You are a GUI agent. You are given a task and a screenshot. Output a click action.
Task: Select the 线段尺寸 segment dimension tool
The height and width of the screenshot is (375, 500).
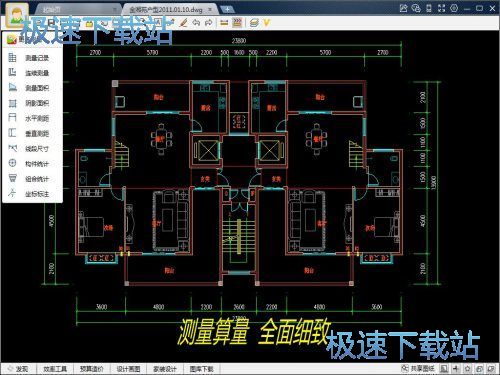[32, 149]
